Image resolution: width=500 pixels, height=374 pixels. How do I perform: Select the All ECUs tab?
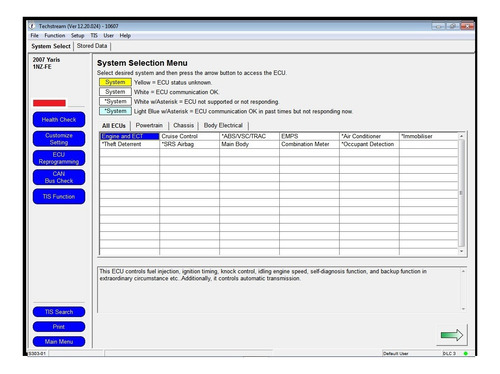pyautogui.click(x=114, y=126)
